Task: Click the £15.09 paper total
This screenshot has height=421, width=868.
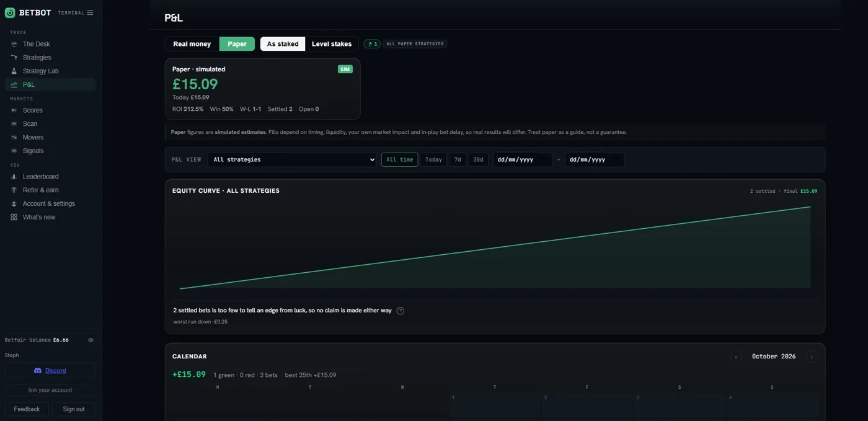Action: pyautogui.click(x=195, y=84)
